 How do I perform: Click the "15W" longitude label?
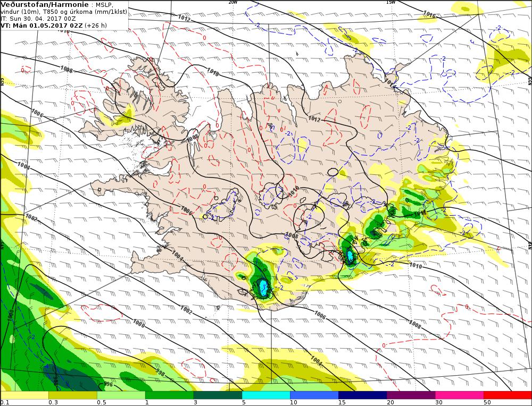(390, 2)
